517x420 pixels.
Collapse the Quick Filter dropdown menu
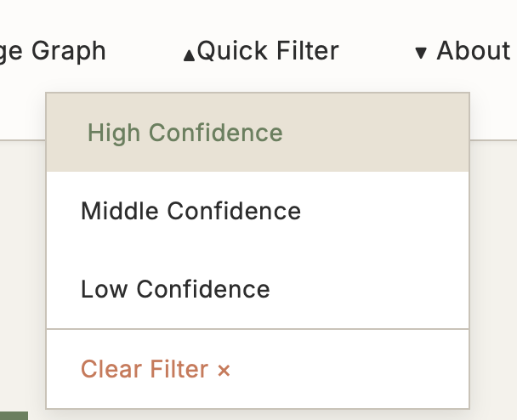261,51
